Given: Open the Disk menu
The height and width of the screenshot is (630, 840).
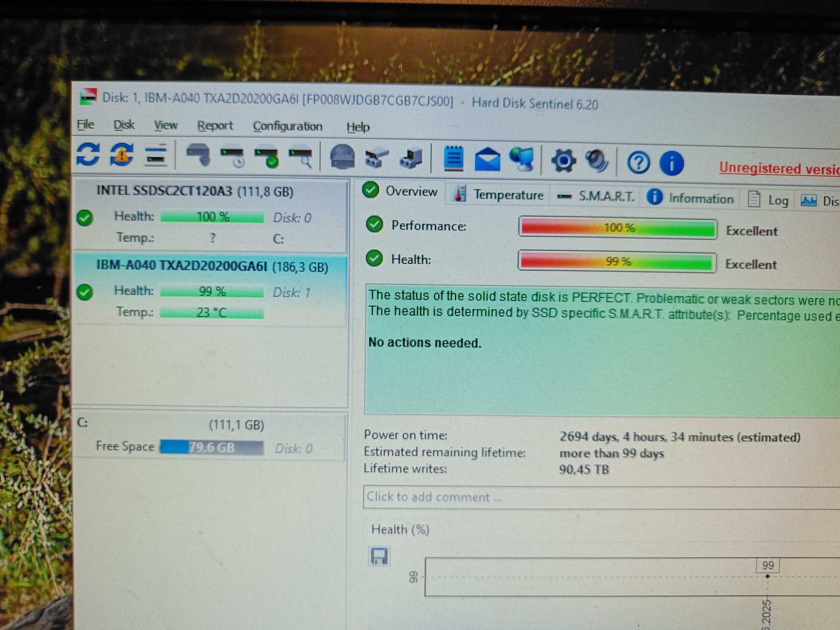Looking at the screenshot, I should click(x=124, y=125).
